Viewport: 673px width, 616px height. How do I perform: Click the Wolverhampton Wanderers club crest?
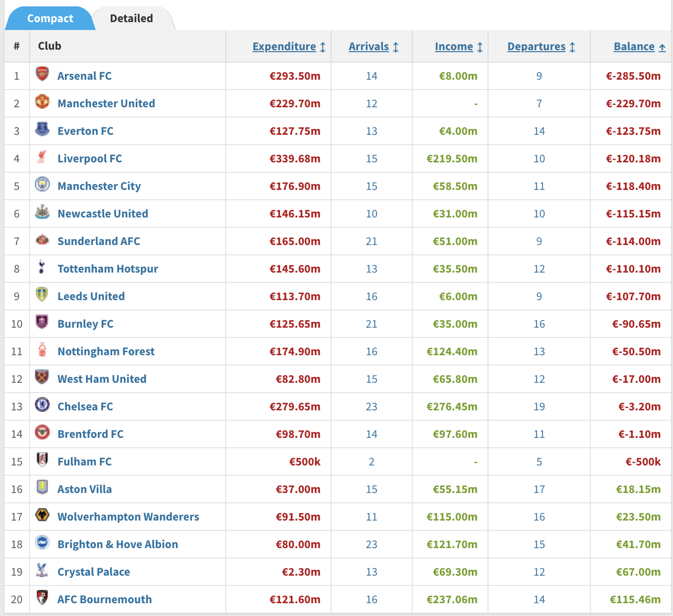42,515
